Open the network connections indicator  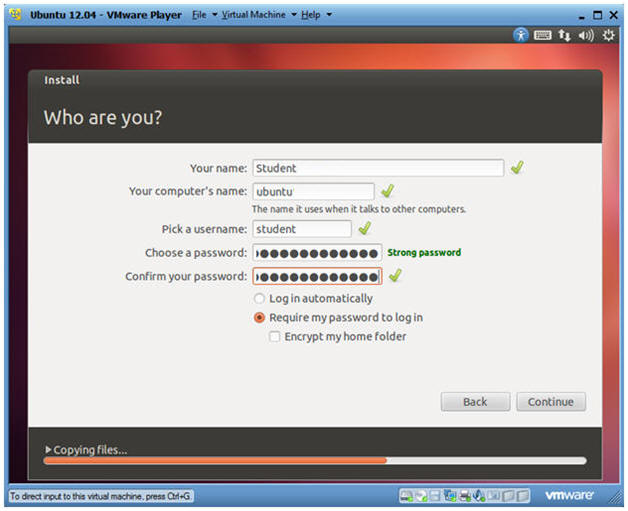(564, 36)
